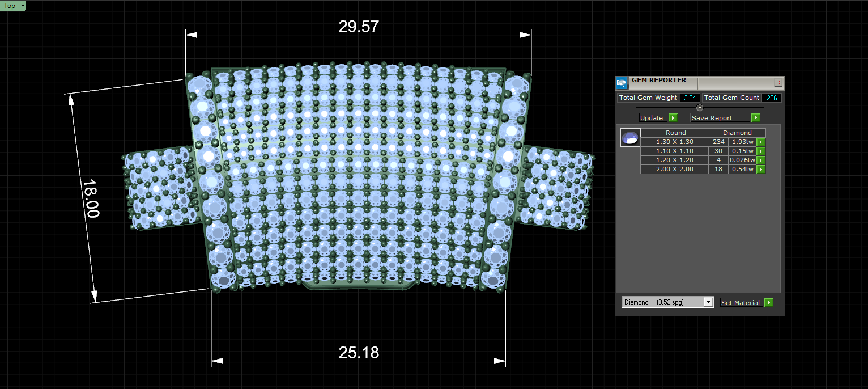Click the Top viewport label
The height and width of the screenshot is (389, 868).
[x=10, y=6]
